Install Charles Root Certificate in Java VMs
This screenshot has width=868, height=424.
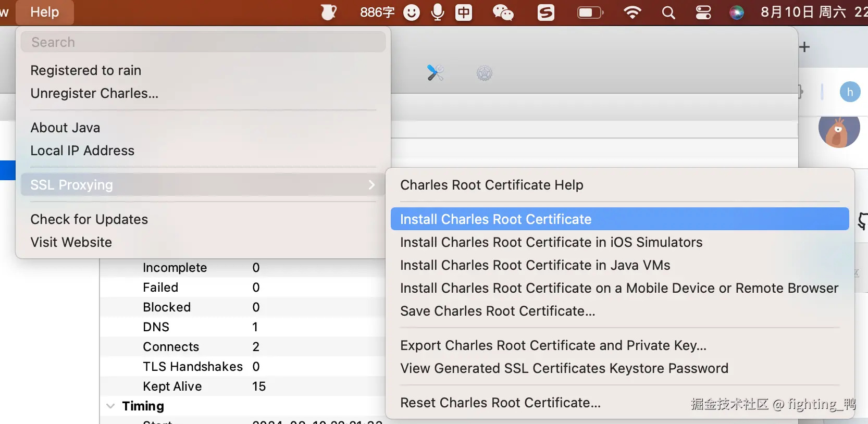[x=620, y=265]
